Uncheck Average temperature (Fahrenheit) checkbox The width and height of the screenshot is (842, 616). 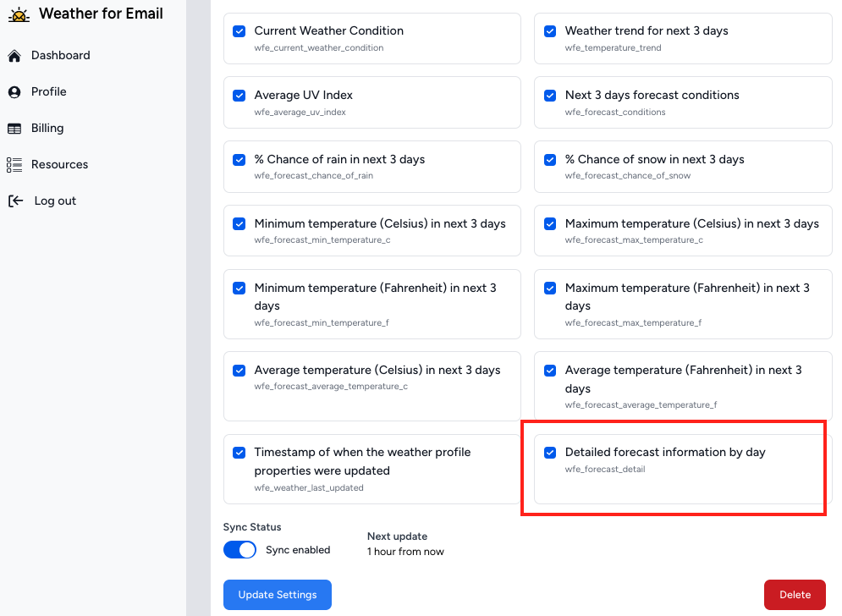(x=550, y=371)
